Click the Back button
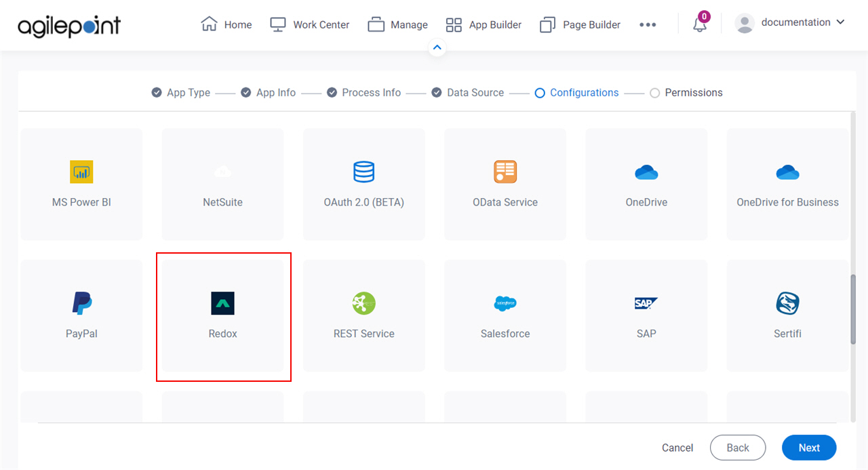The width and height of the screenshot is (868, 470). [x=738, y=448]
